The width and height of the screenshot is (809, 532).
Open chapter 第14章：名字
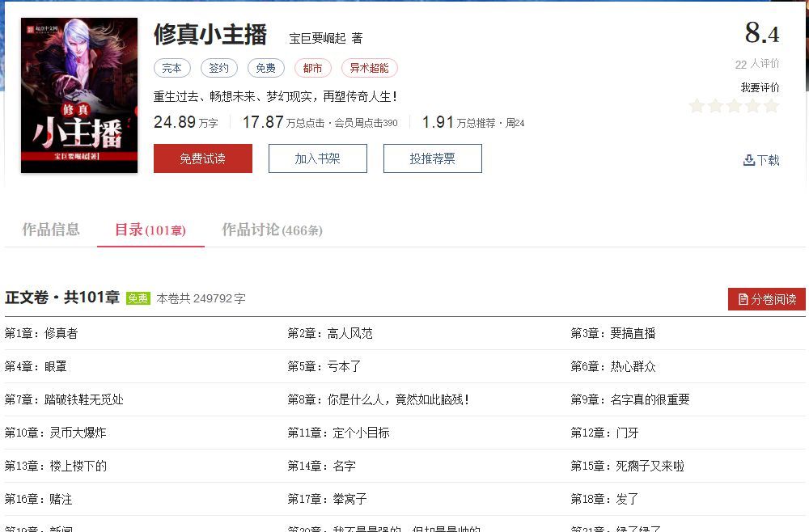point(321,466)
